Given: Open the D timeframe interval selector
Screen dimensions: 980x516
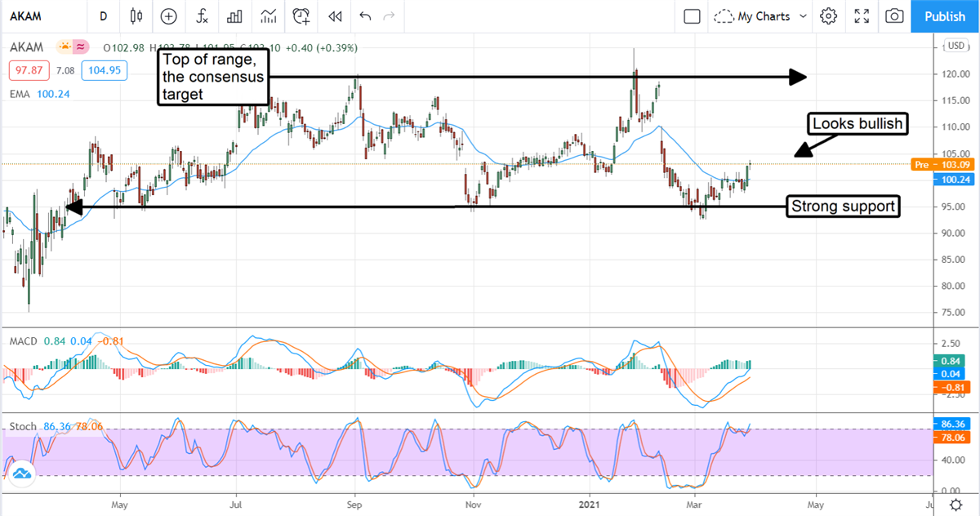Looking at the screenshot, I should tap(103, 16).
